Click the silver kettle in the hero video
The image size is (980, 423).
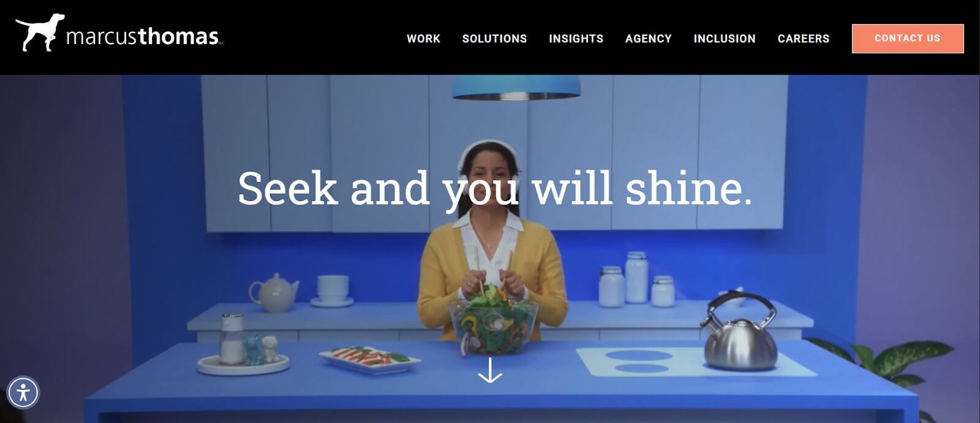[x=740, y=331]
